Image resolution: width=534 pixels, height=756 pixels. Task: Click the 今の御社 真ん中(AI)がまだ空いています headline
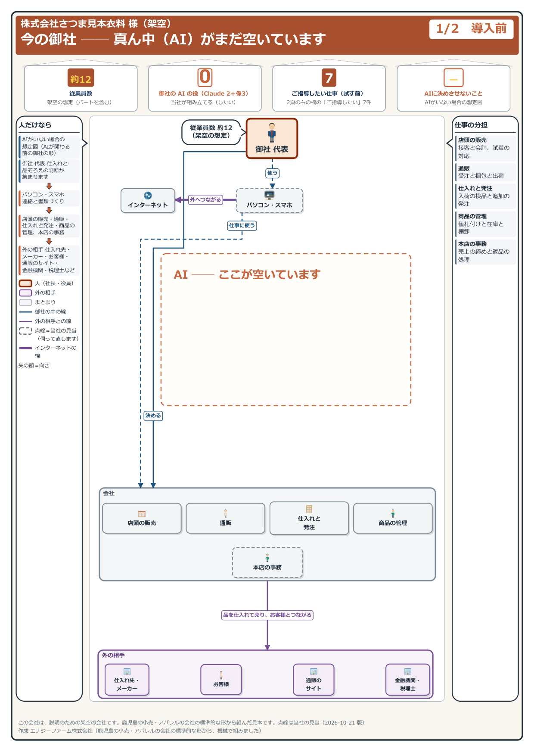click(173, 39)
